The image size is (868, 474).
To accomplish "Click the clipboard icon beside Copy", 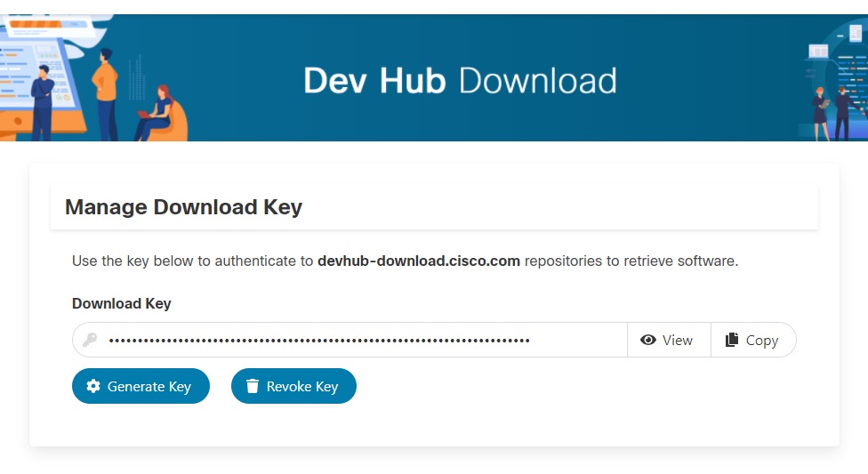I will pyautogui.click(x=732, y=340).
